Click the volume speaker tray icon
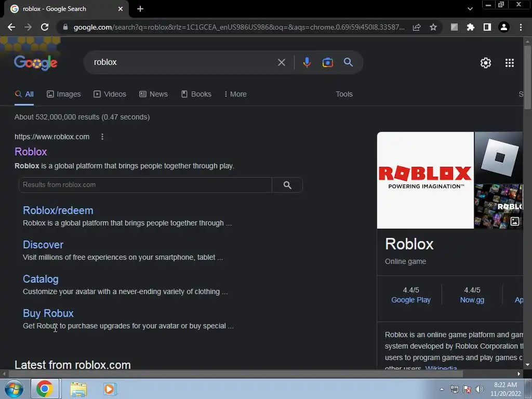532x399 pixels. pyautogui.click(x=480, y=389)
